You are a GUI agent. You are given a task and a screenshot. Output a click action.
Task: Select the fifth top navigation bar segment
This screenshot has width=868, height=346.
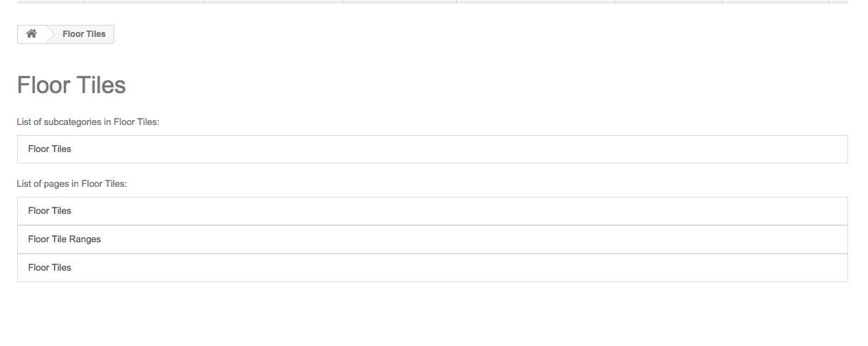536,1
